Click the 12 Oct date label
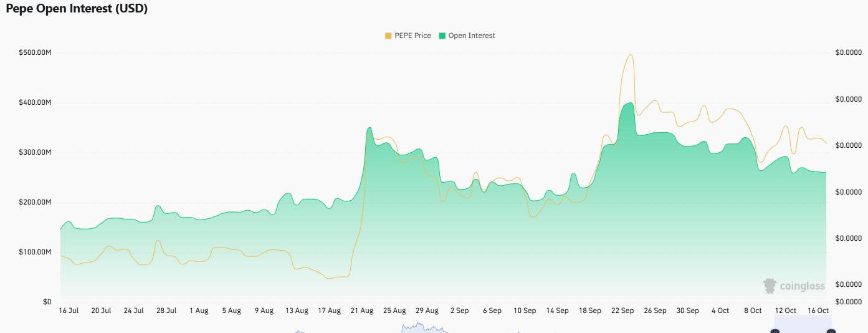The image size is (868, 333). click(785, 311)
